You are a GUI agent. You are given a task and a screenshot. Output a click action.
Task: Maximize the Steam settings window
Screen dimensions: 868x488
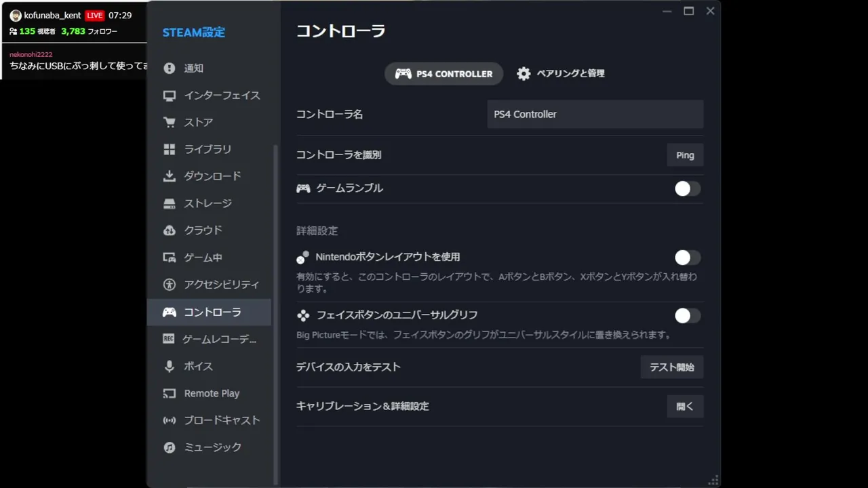(x=689, y=11)
